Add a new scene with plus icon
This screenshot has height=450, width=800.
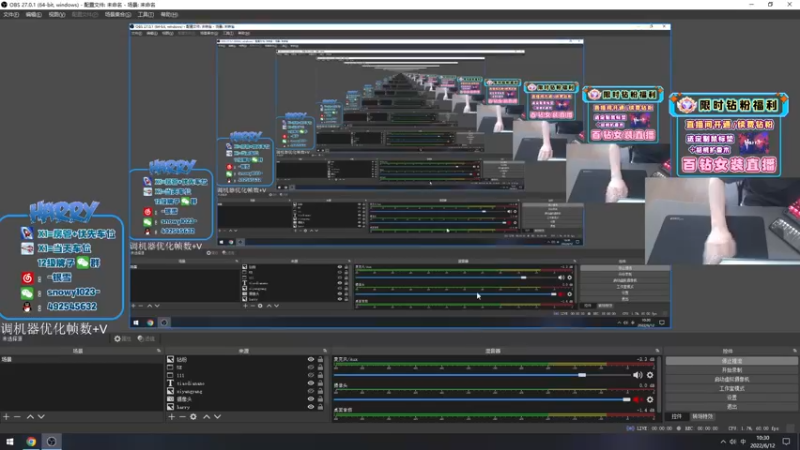(x=6, y=417)
